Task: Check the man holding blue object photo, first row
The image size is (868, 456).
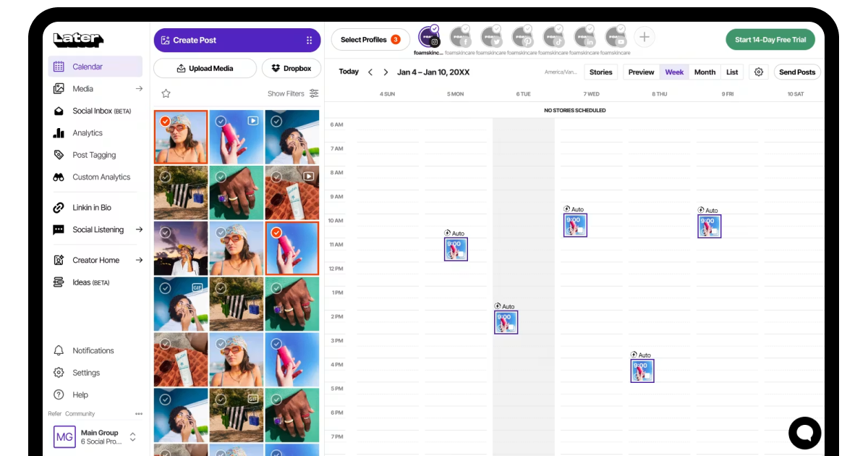Action: (276, 122)
